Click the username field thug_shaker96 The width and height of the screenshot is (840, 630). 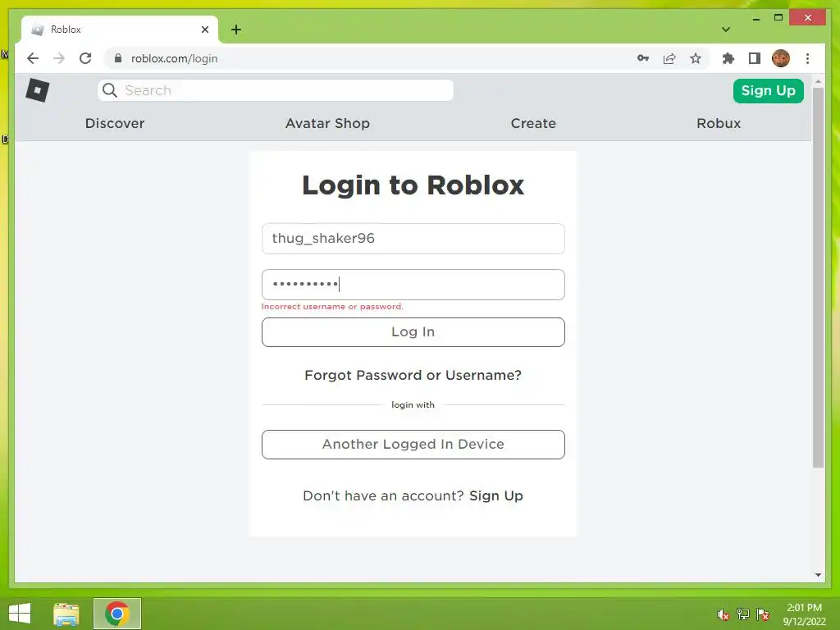click(413, 239)
